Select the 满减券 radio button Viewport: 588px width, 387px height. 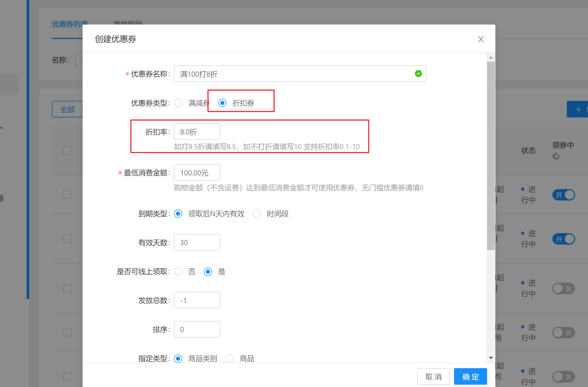178,103
